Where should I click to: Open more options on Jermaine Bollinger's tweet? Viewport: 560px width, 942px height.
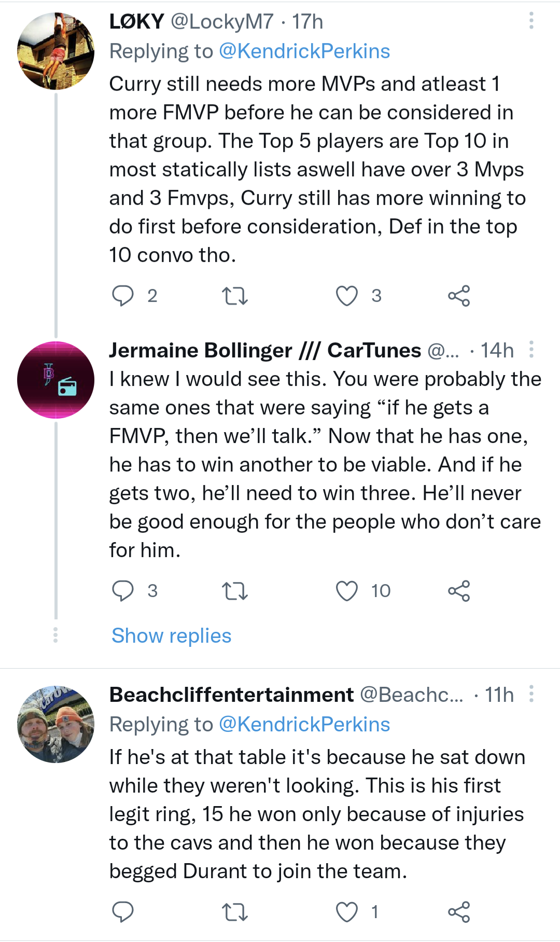click(531, 350)
